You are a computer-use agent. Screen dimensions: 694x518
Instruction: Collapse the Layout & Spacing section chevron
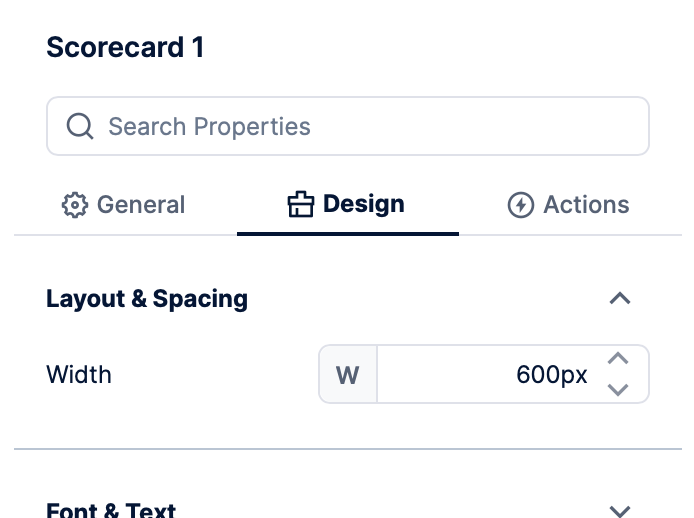click(620, 299)
